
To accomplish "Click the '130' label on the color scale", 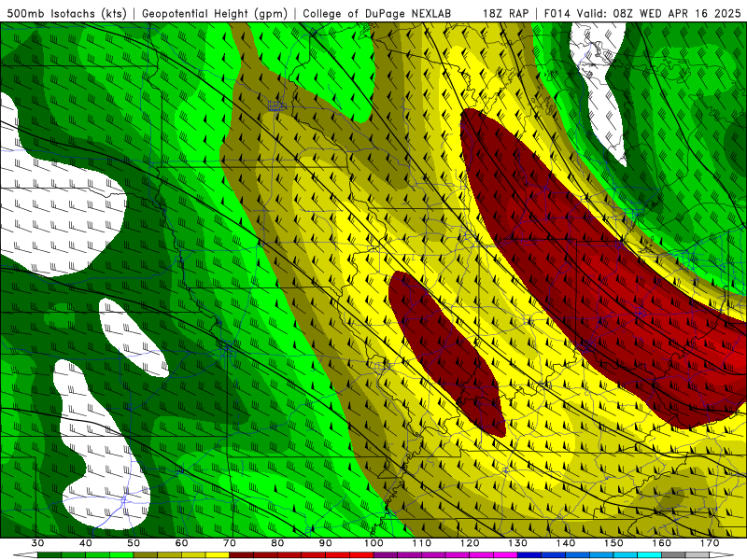I will click(x=517, y=543).
